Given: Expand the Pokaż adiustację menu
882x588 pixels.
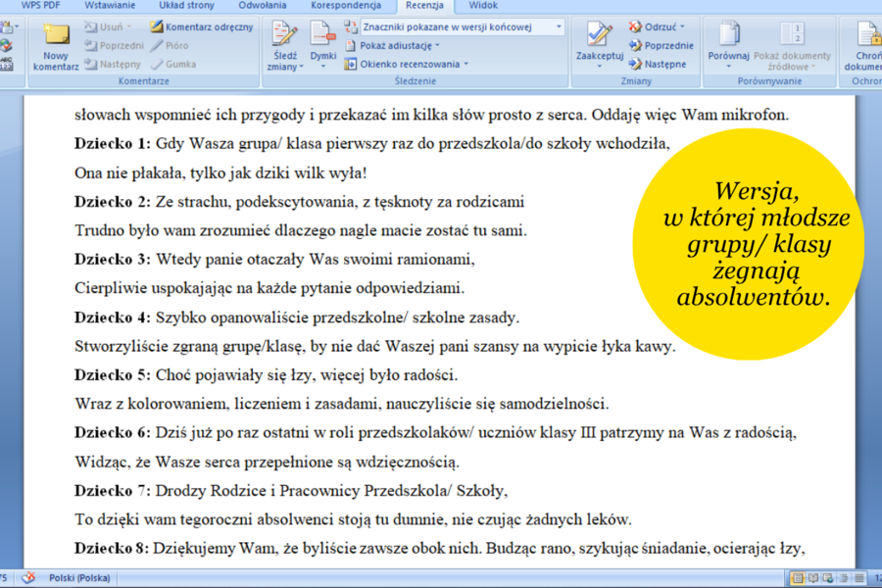Looking at the screenshot, I should point(396,45).
